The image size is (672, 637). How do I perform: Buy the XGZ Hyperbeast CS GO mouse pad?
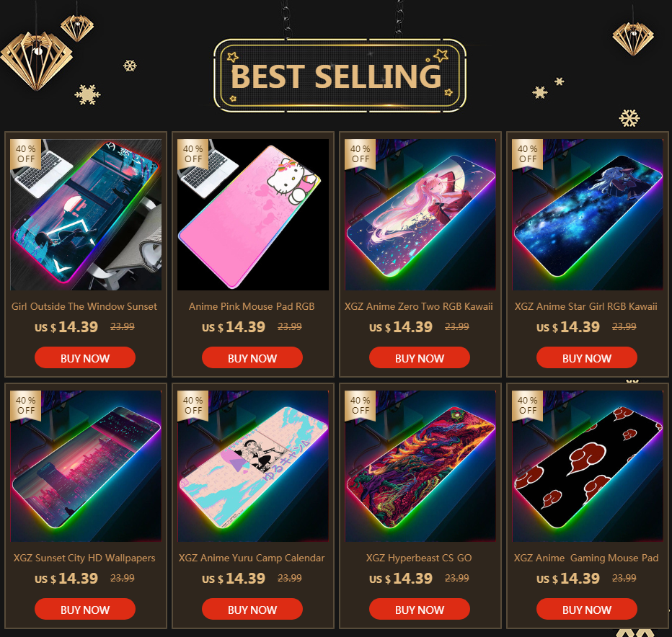[x=419, y=609]
